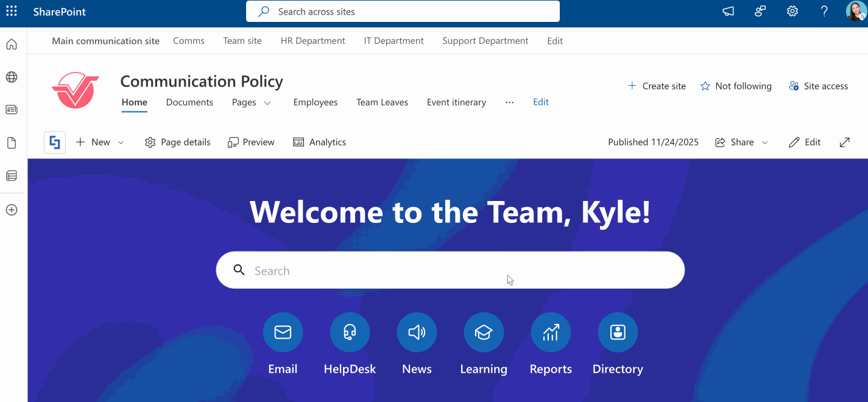868x402 pixels.
Task: Click Preview to toggle page preview mode
Action: [x=251, y=142]
